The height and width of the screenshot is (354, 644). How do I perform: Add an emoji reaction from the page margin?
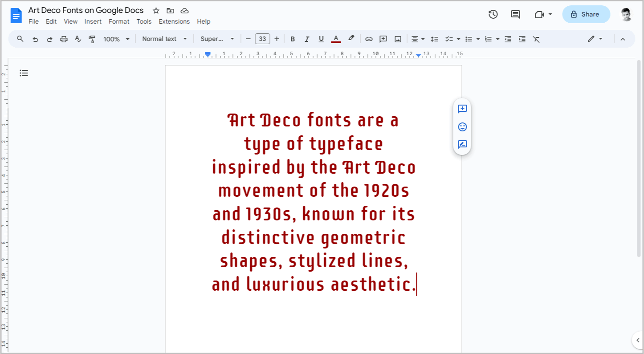(x=462, y=126)
